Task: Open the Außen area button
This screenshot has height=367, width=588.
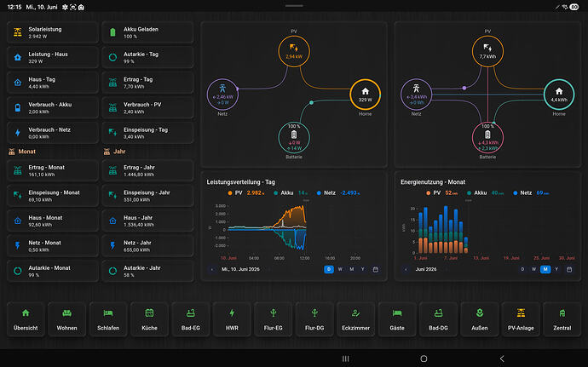Action: tap(480, 319)
